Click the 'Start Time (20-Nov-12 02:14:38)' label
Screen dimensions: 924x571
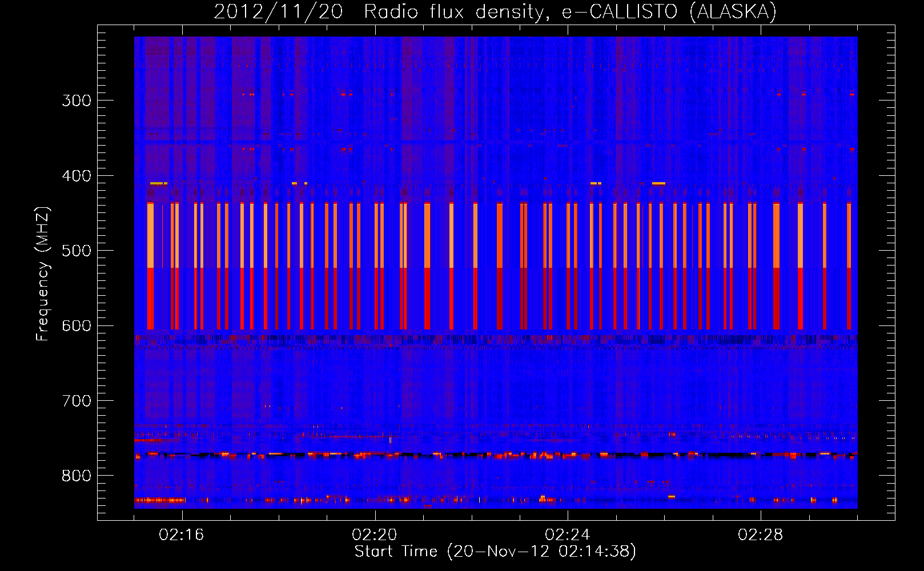coord(495,552)
